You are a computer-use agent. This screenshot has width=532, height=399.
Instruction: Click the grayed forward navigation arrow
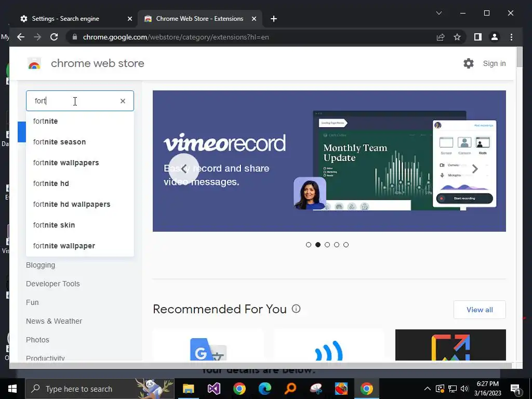tap(37, 37)
